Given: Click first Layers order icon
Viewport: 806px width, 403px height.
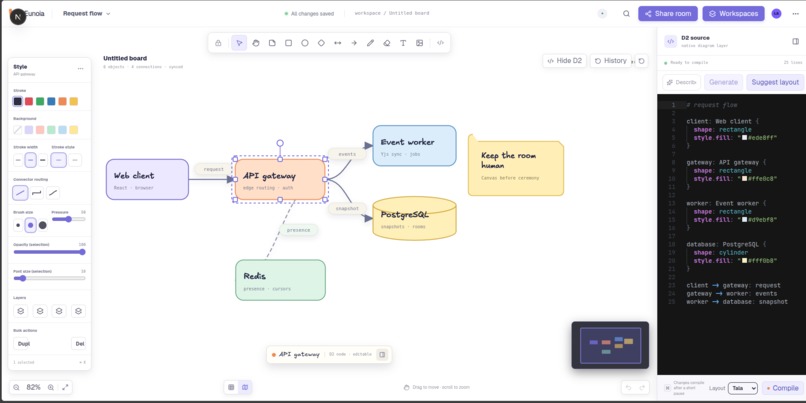Looking at the screenshot, I should (21, 311).
